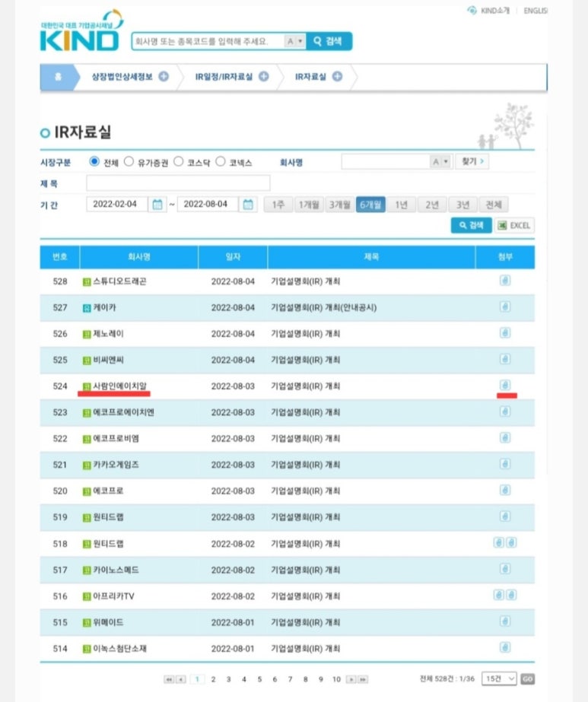Select 2년 period tab

point(432,205)
